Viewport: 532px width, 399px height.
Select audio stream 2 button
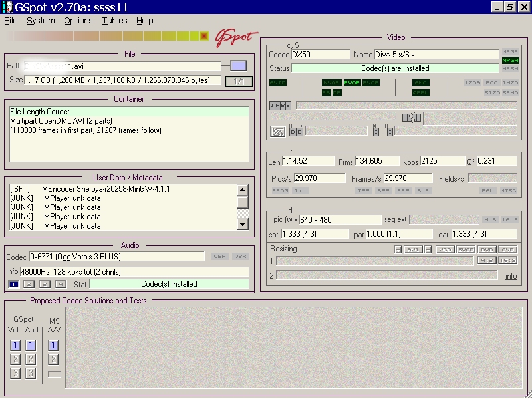pos(29,285)
